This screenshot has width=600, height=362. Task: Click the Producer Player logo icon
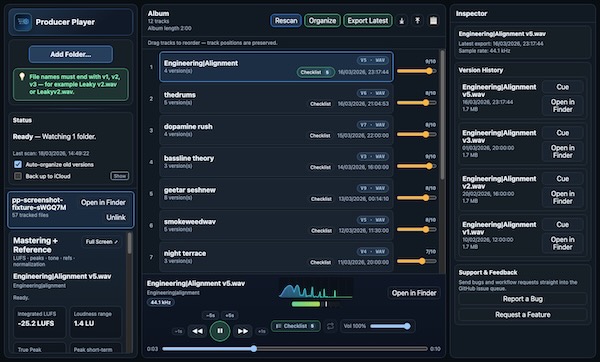point(23,22)
